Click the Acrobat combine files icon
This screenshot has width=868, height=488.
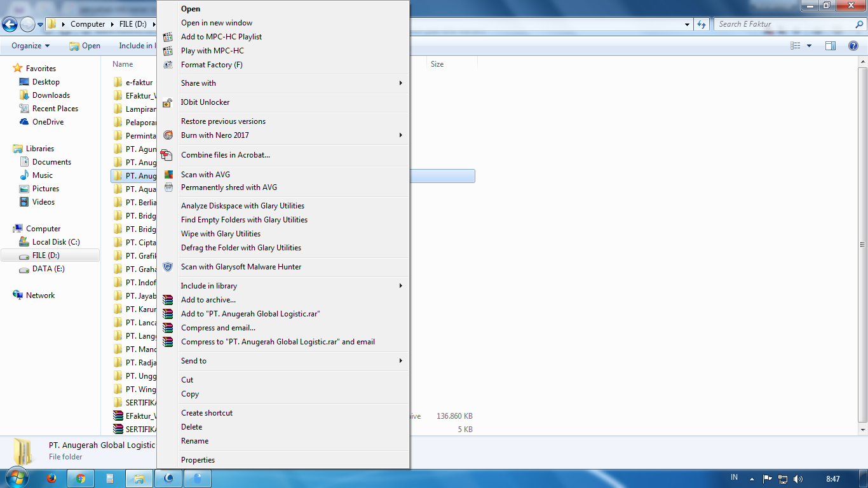(x=166, y=155)
